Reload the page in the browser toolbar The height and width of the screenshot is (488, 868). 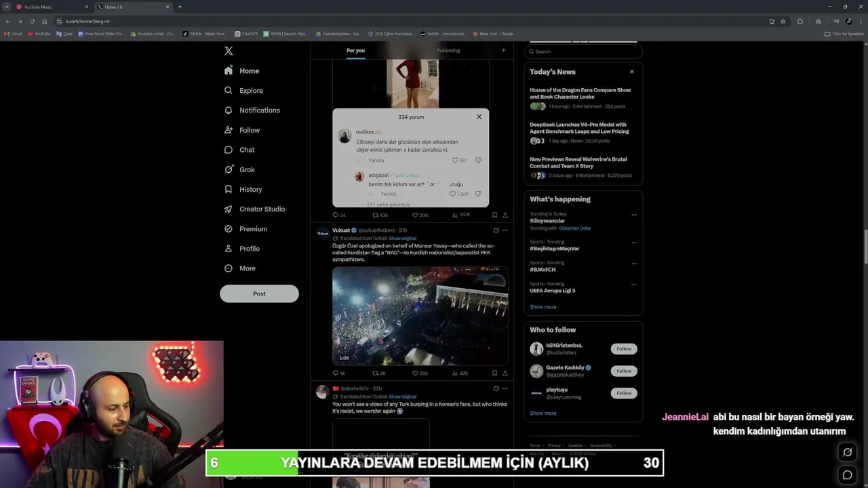(32, 21)
